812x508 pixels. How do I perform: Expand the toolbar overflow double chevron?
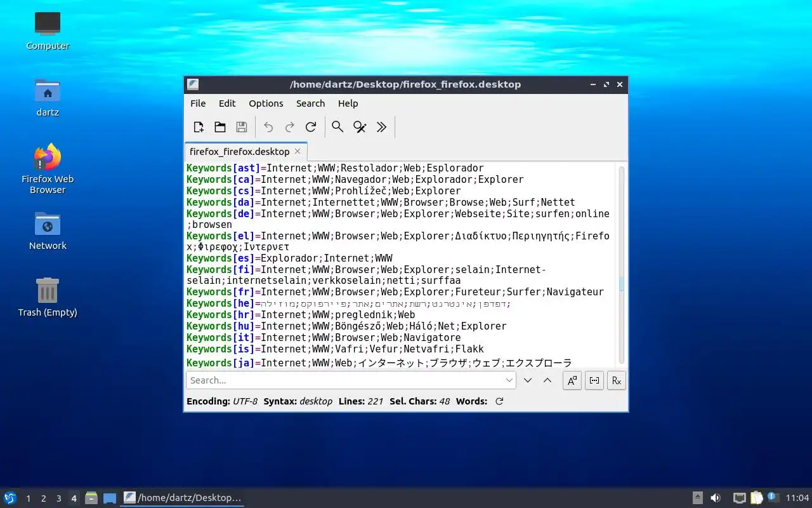(x=381, y=127)
